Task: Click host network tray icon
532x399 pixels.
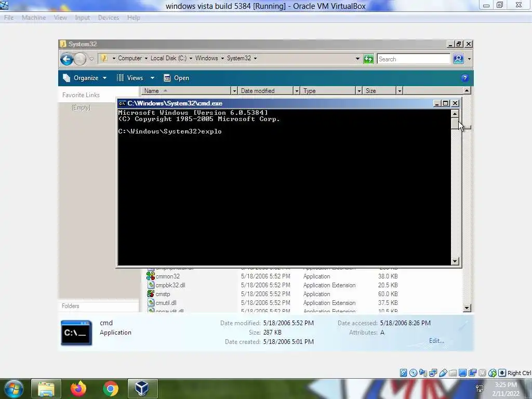Action: coord(480,389)
